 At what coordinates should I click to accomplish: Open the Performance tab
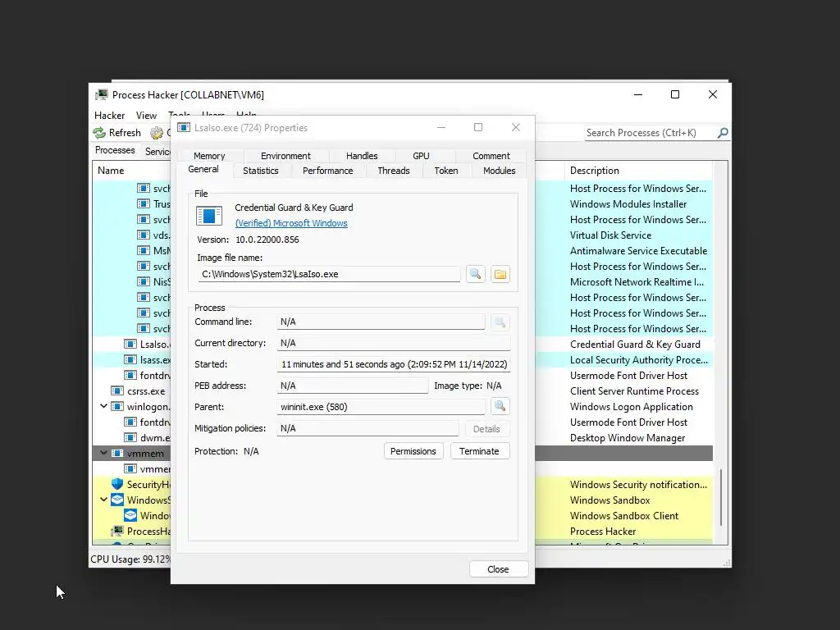[328, 171]
